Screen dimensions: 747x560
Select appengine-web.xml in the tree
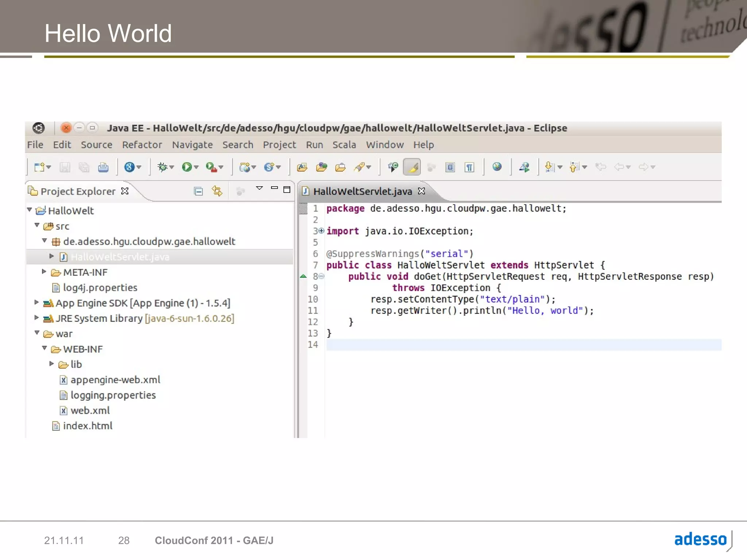click(x=115, y=380)
